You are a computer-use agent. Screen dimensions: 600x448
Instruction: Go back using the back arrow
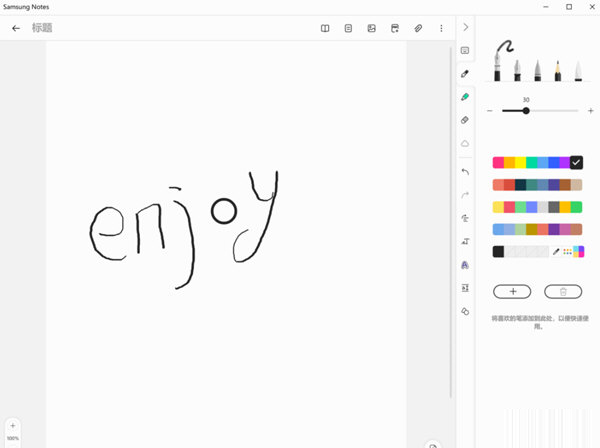[16, 28]
